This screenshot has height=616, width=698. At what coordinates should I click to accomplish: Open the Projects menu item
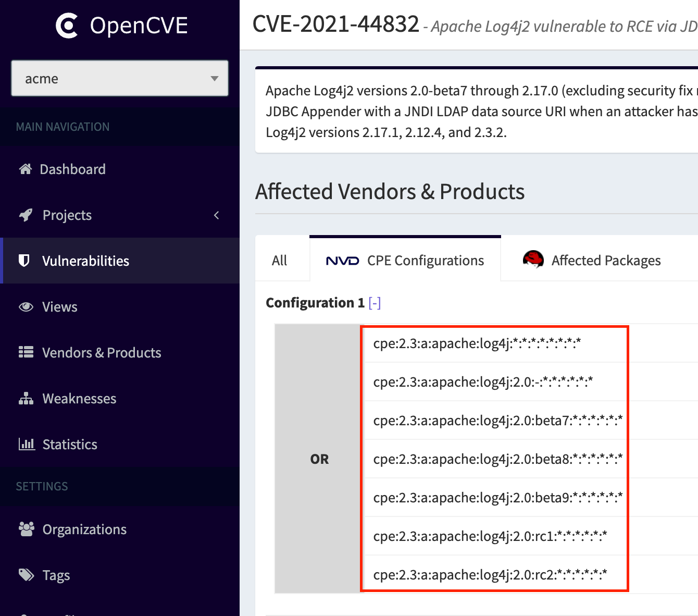click(x=120, y=215)
